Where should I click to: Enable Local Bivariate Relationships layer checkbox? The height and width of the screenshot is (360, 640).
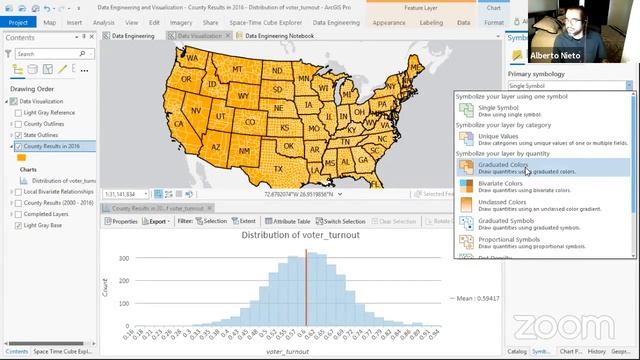tap(18, 192)
